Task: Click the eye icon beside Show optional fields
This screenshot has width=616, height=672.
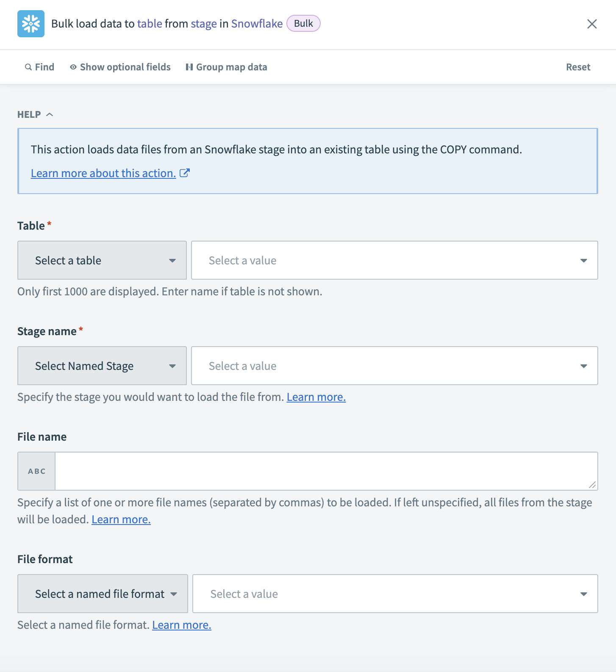Action: point(73,67)
